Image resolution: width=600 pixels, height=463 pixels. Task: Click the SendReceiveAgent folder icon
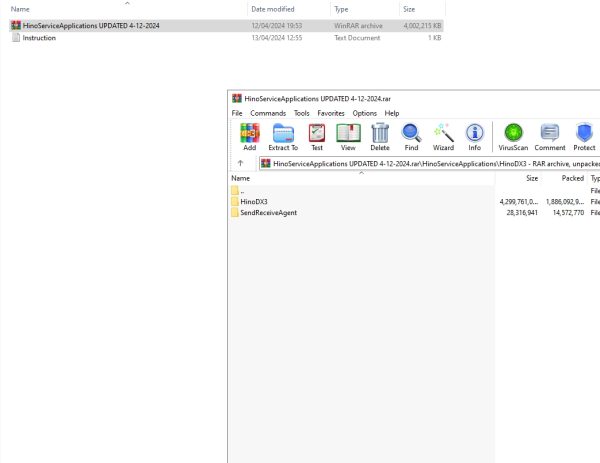tap(235, 212)
